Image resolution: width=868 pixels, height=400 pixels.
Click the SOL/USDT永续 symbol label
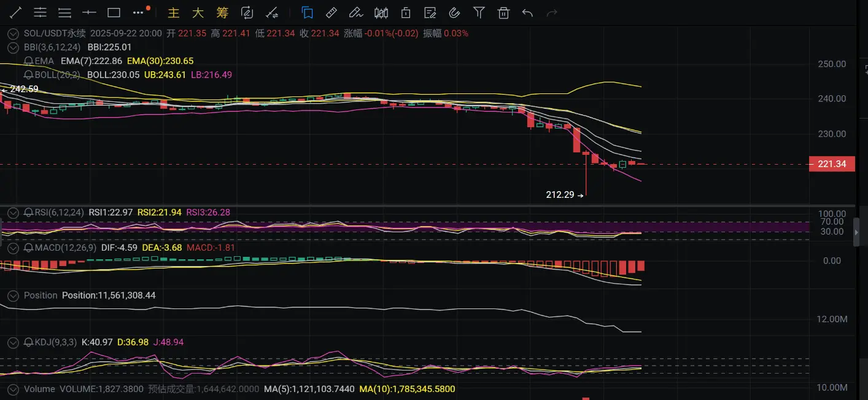(x=55, y=33)
